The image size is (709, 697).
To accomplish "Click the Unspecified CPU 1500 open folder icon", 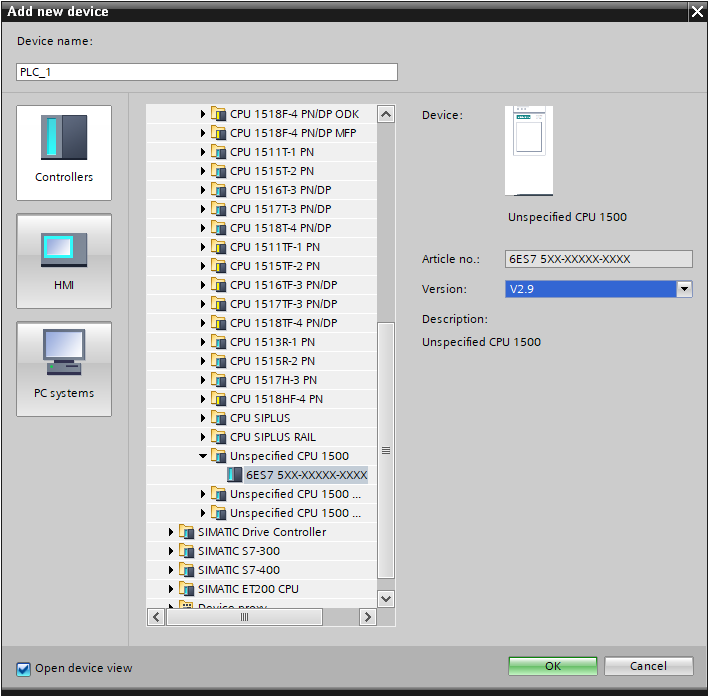I will click(x=218, y=455).
